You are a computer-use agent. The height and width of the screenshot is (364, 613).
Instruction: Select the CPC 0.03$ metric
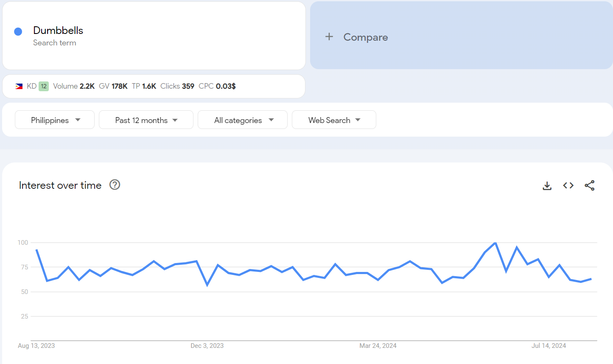(x=217, y=86)
